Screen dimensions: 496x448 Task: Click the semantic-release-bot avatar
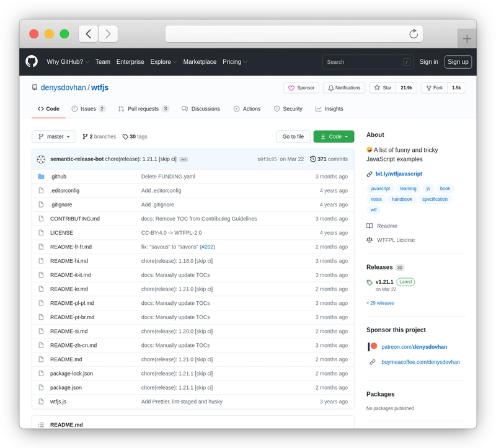pos(41,159)
